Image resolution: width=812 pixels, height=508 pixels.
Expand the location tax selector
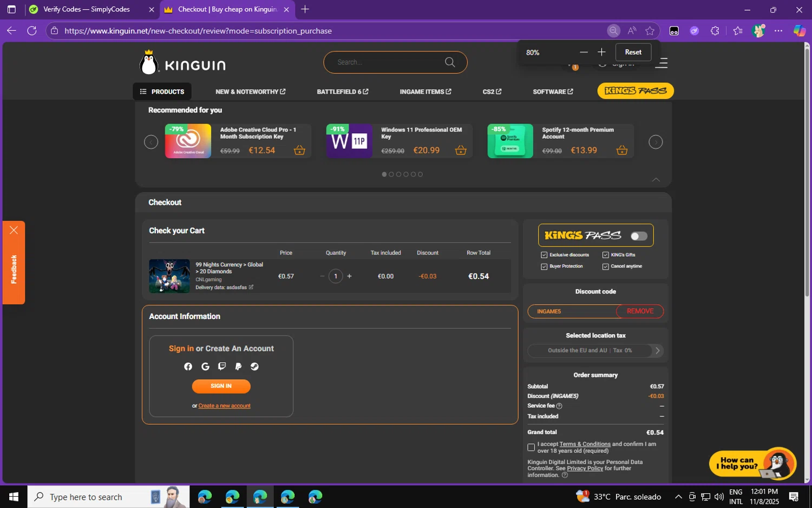coord(658,350)
